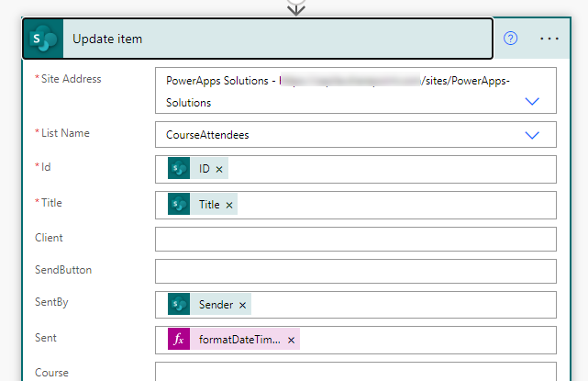
Task: Select the Title token in Title field
Action: [203, 204]
